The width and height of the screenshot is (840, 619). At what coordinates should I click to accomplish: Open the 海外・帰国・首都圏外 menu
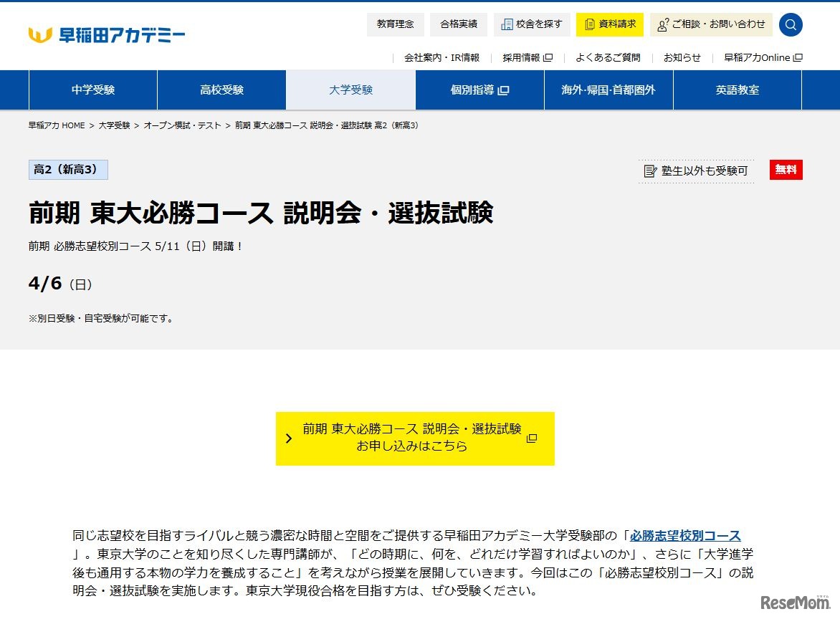click(608, 90)
